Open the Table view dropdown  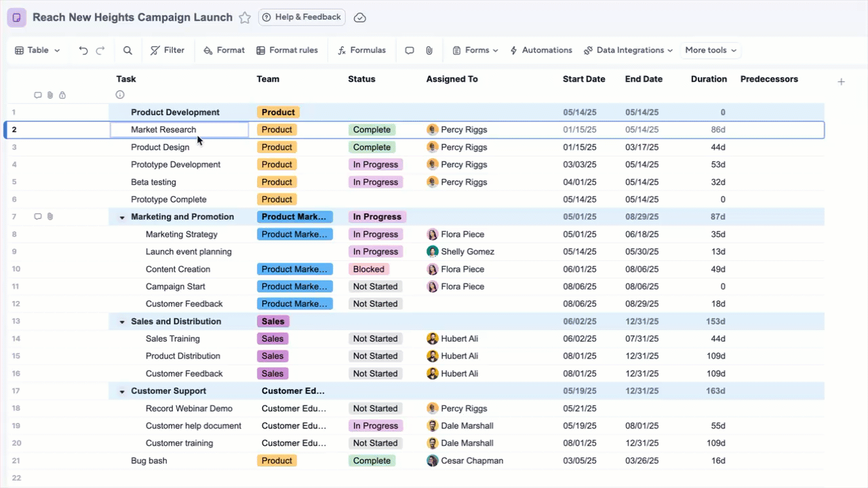[x=38, y=50]
